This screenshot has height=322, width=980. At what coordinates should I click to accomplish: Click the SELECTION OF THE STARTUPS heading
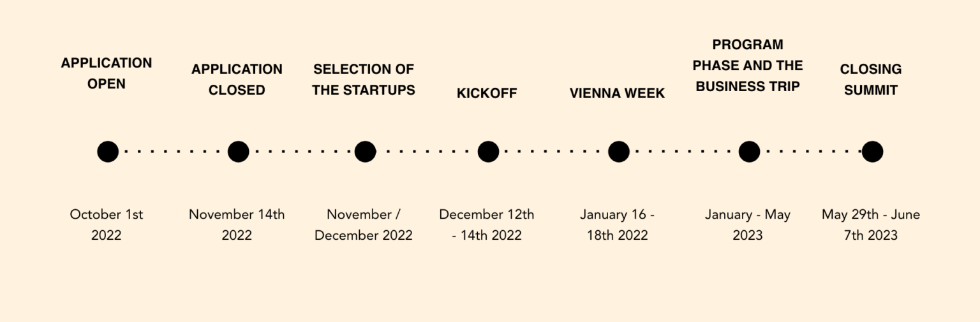(x=364, y=80)
